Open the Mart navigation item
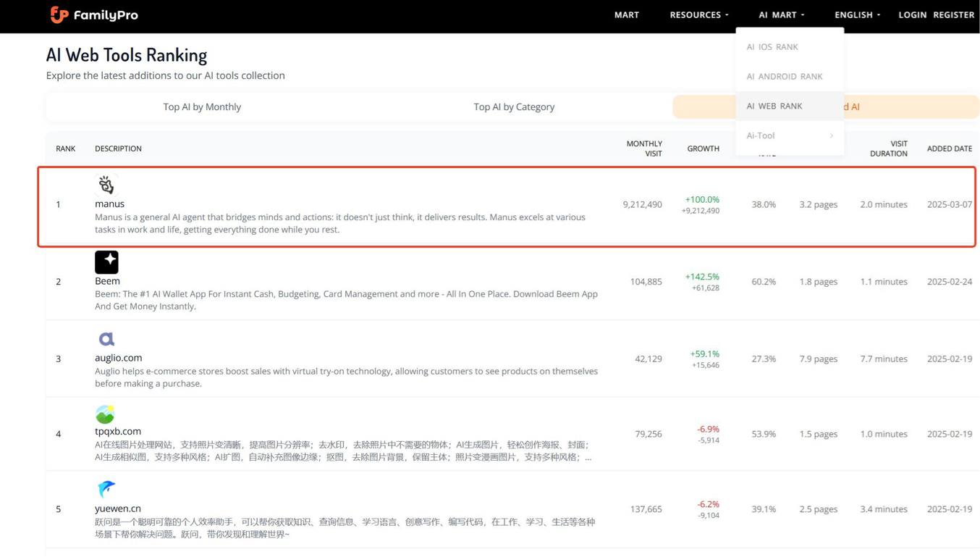This screenshot has width=980, height=557. pyautogui.click(x=627, y=14)
